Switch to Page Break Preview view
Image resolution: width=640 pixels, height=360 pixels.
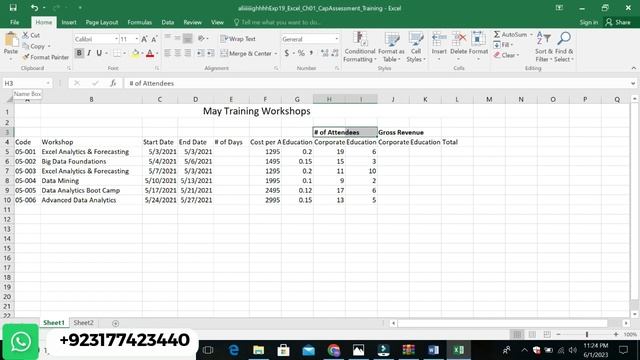tap(547, 334)
